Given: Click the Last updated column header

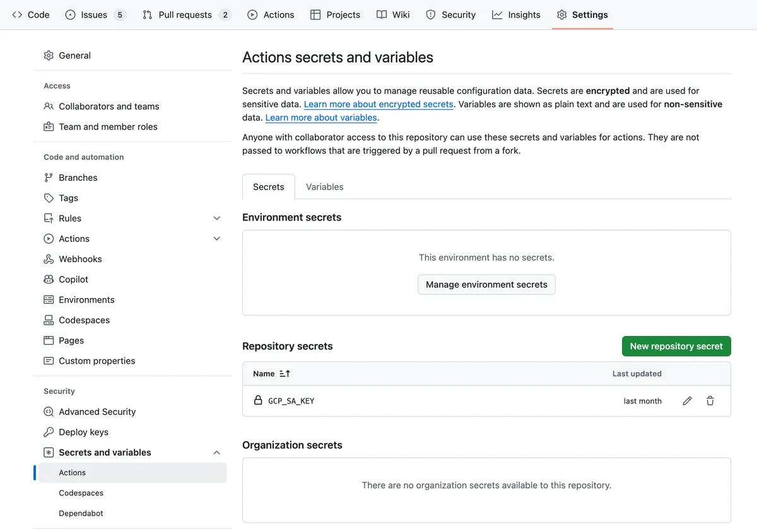Looking at the screenshot, I should 637,374.
